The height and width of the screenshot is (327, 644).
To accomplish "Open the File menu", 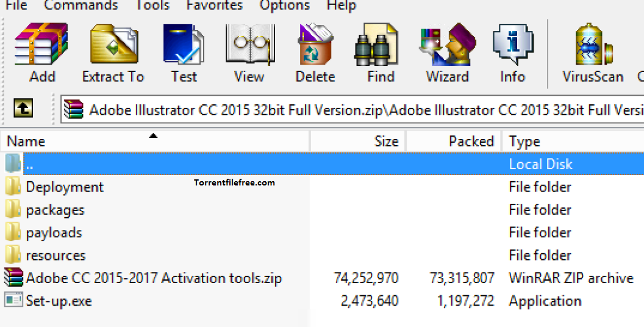I will (x=16, y=5).
